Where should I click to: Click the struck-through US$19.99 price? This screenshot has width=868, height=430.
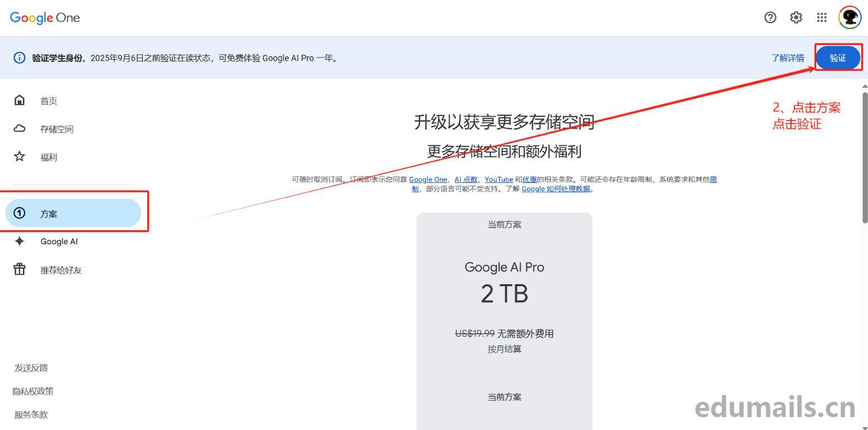[474, 334]
